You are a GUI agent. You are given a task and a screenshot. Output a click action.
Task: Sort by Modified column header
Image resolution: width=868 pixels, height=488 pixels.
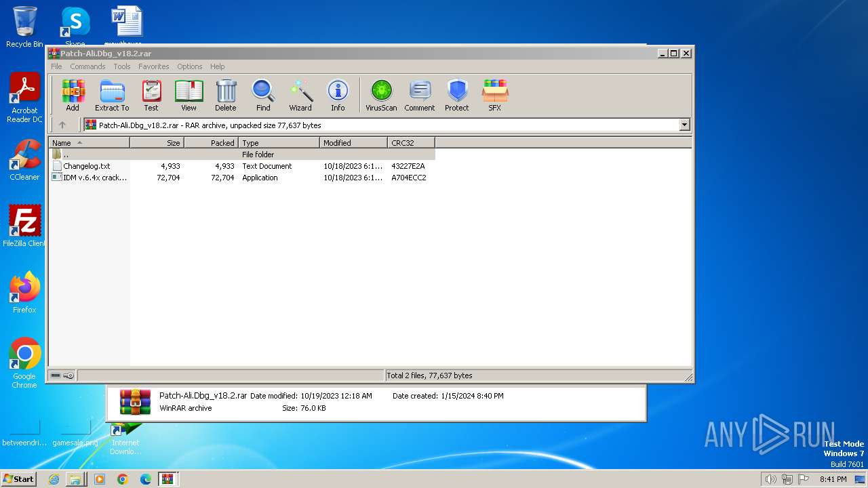(x=353, y=143)
